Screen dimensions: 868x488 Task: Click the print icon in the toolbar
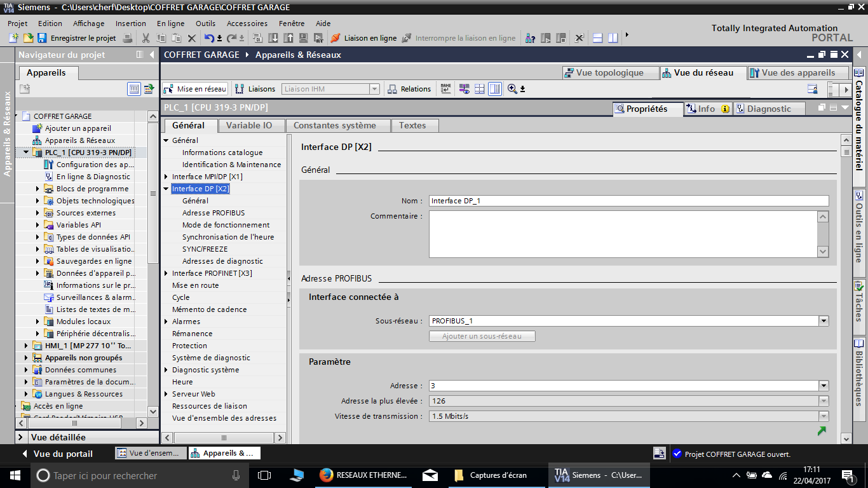(x=128, y=38)
